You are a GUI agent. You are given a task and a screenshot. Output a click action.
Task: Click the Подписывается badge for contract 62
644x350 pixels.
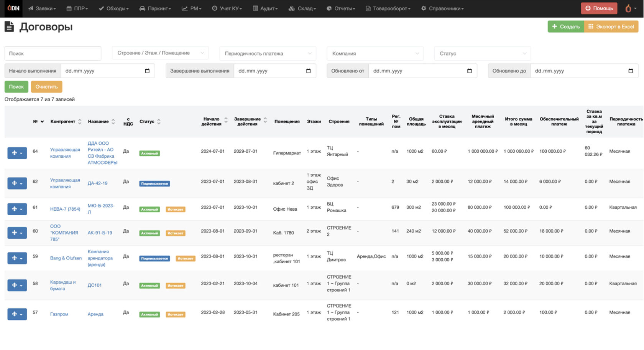[154, 184]
